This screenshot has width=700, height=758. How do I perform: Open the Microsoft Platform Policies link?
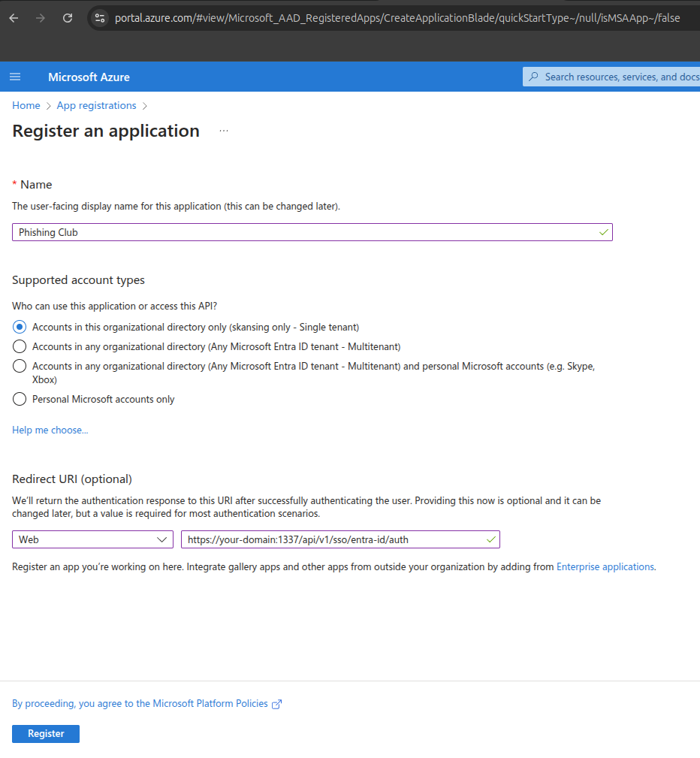click(x=140, y=703)
